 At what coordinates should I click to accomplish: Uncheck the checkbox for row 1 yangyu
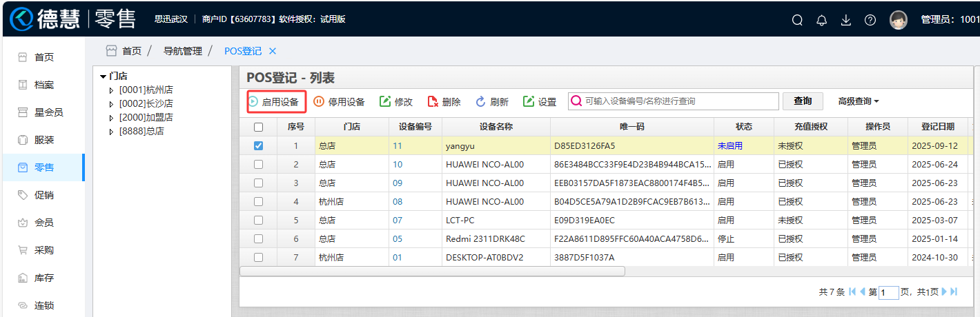pos(258,146)
